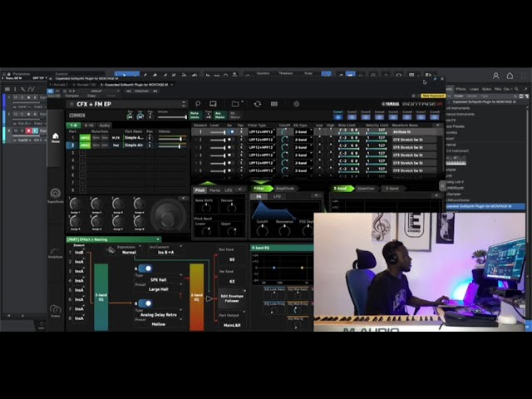Click the New Keyboard button
Screen dimensions: 532x399
point(433,96)
